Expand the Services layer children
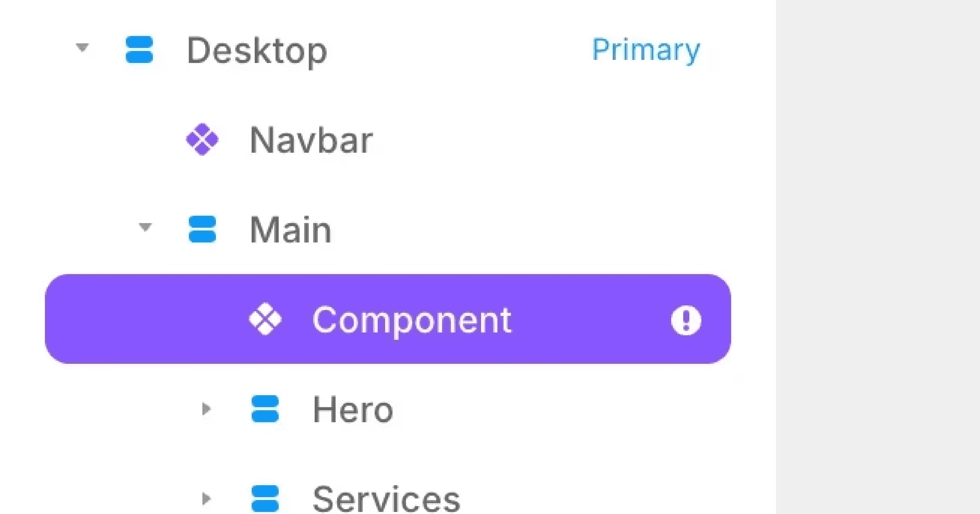Viewport: 980px width, 514px height. click(x=206, y=498)
